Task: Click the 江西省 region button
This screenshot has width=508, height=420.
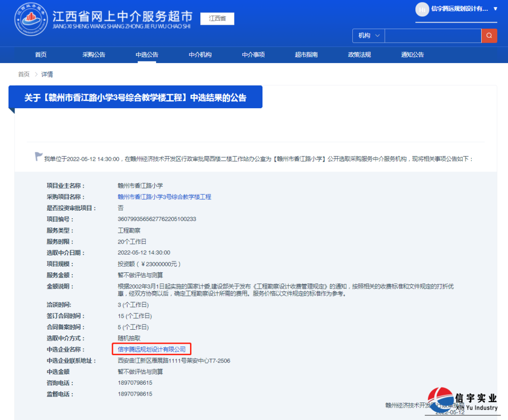Action: pos(217,19)
